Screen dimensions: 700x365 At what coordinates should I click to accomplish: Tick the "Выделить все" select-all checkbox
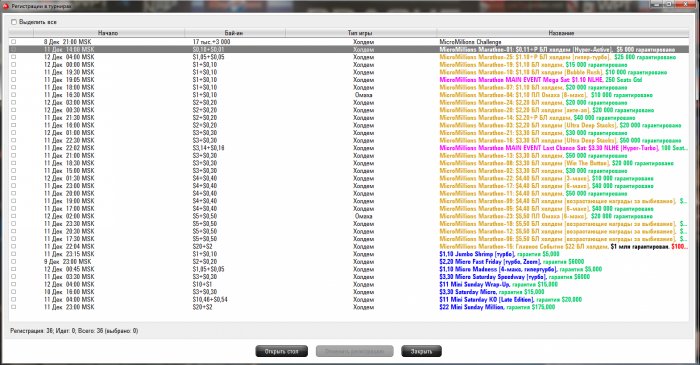(x=14, y=22)
